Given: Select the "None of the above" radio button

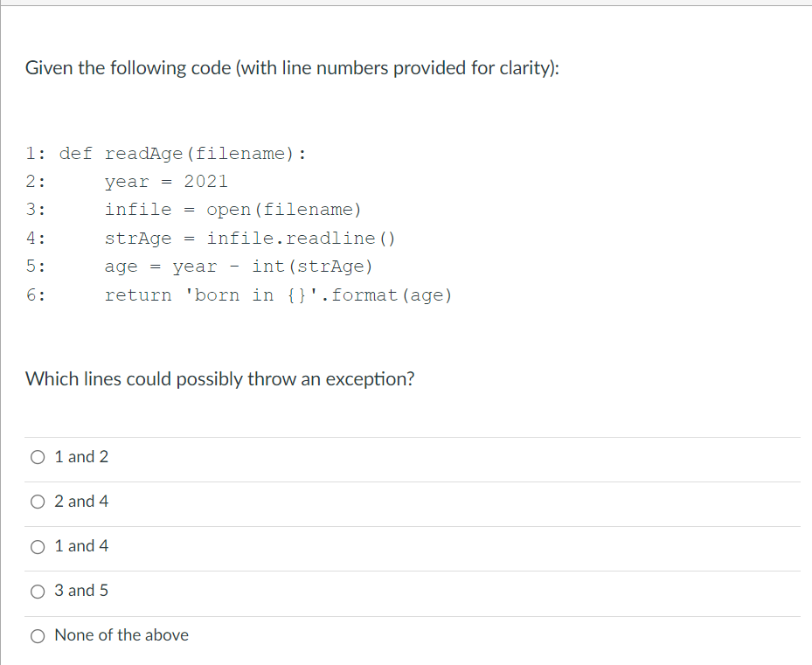Looking at the screenshot, I should click(x=38, y=635).
